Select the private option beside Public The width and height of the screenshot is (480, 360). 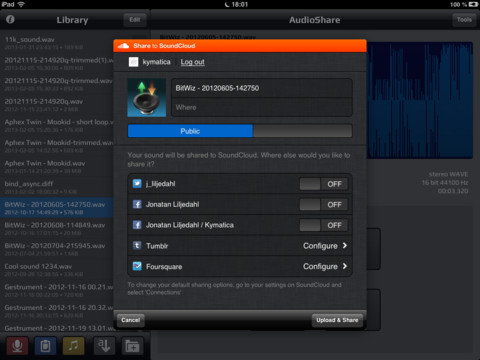pos(302,131)
